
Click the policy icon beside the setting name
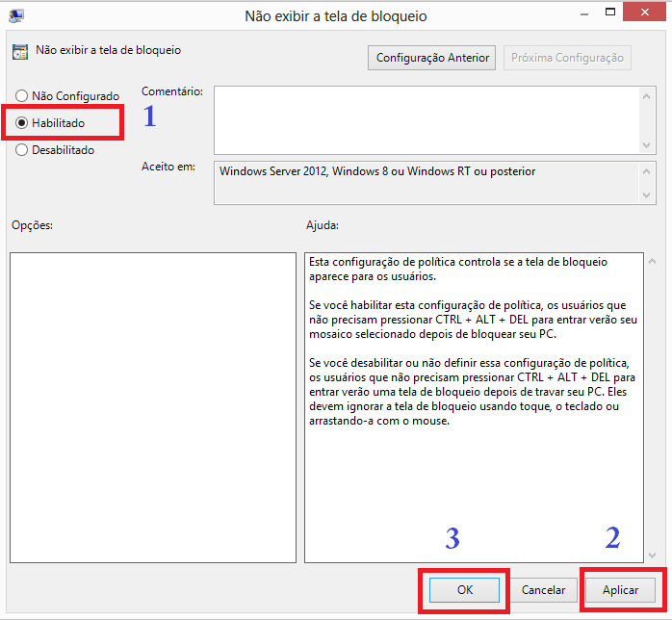(20, 51)
